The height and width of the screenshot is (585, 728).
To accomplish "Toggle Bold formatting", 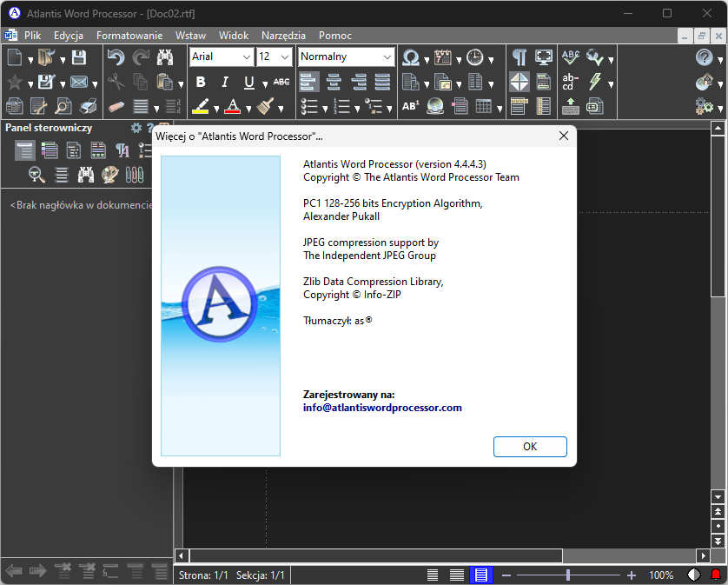I will (x=201, y=83).
